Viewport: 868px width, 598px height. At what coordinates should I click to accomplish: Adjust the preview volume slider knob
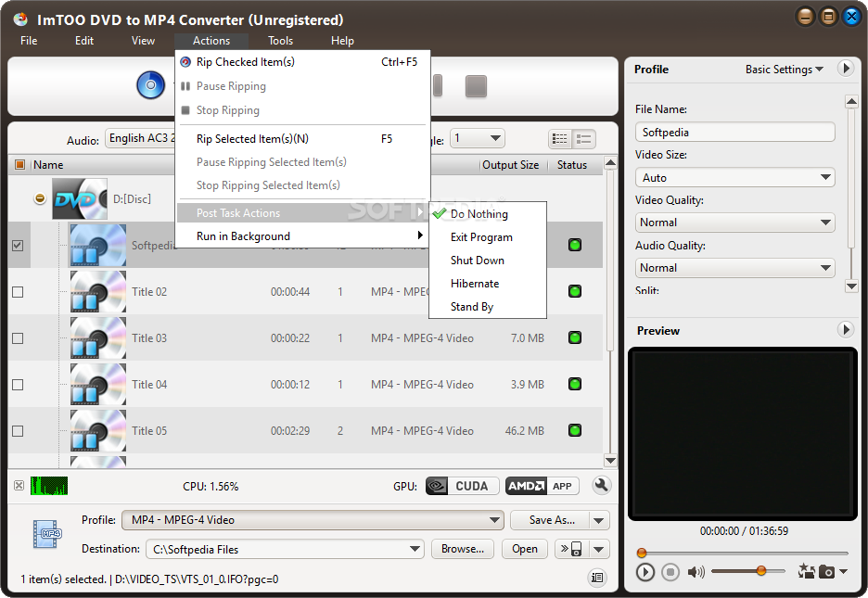click(x=761, y=570)
